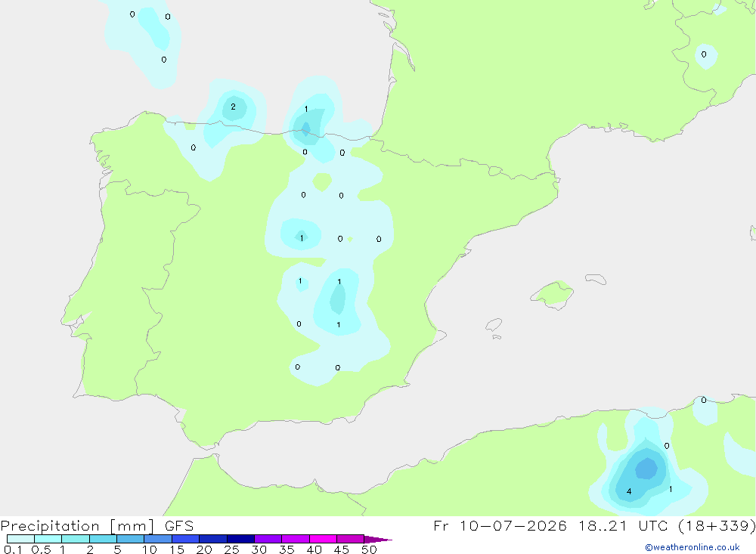Open the weatheronline.co.uk copyright link
The height and width of the screenshot is (554, 756).
[692, 547]
